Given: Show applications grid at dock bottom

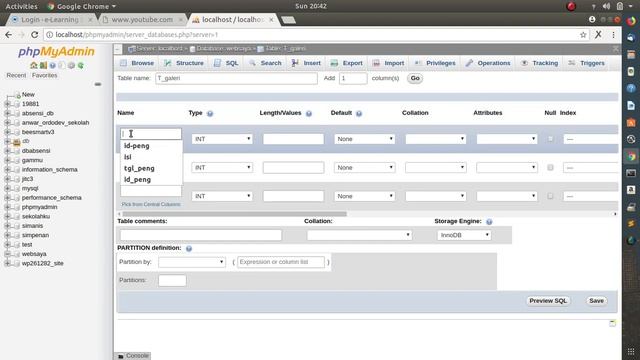Looking at the screenshot, I should [x=631, y=352].
